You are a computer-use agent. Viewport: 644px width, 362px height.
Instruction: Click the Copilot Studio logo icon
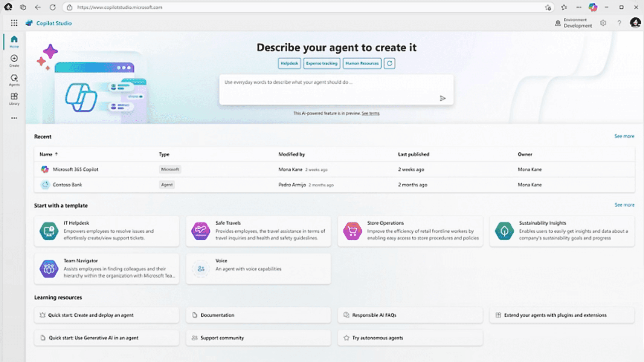[x=29, y=23]
